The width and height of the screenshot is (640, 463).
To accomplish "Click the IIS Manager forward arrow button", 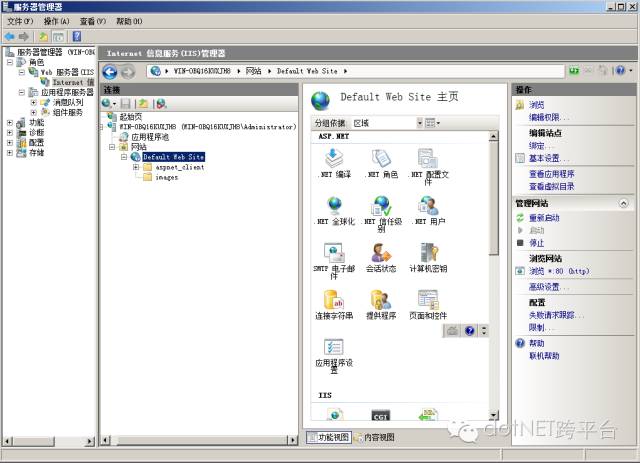I will (x=128, y=72).
